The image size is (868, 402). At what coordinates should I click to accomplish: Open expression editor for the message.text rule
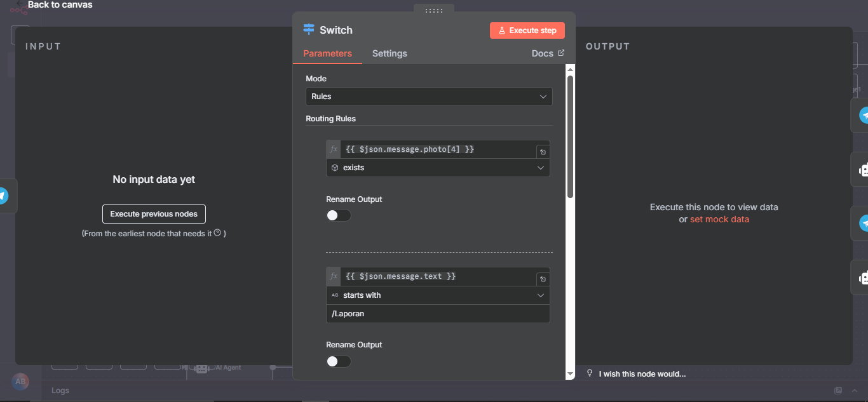[542, 279]
